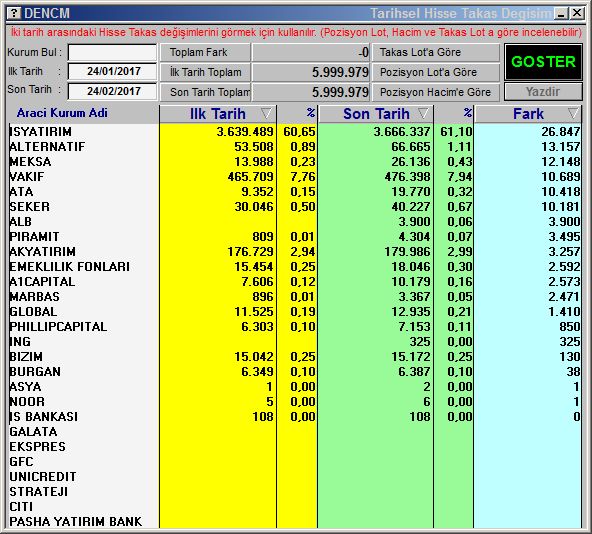Select Pozisyon Lot'a Göre option
The height and width of the screenshot is (534, 592).
436,73
